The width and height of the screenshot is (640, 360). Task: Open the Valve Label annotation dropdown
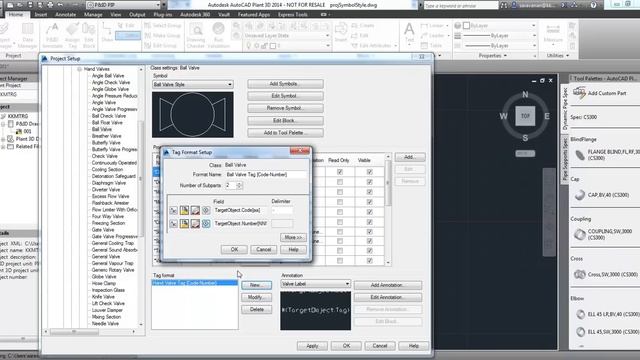[x=316, y=284]
